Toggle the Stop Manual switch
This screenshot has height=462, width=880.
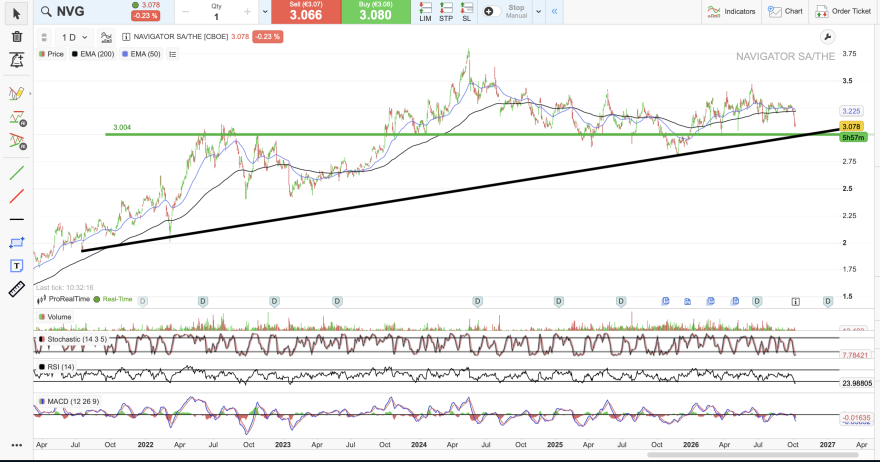pos(492,11)
